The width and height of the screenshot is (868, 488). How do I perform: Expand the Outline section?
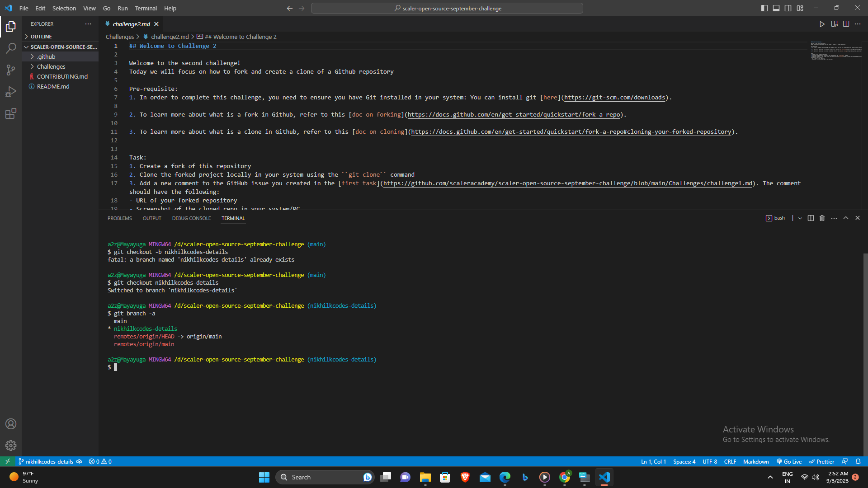click(41, 36)
